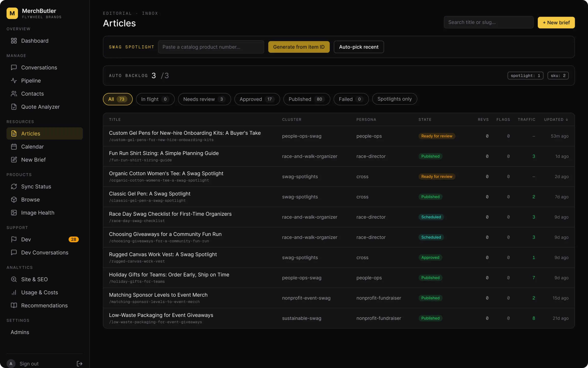
Task: Click the + New brief button
Action: click(x=556, y=23)
